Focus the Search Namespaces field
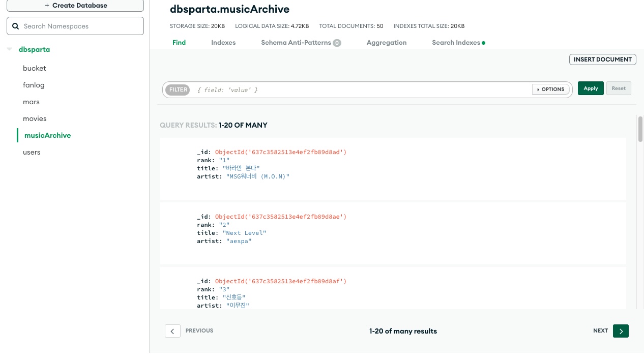Image resolution: width=644 pixels, height=362 pixels. [x=75, y=26]
